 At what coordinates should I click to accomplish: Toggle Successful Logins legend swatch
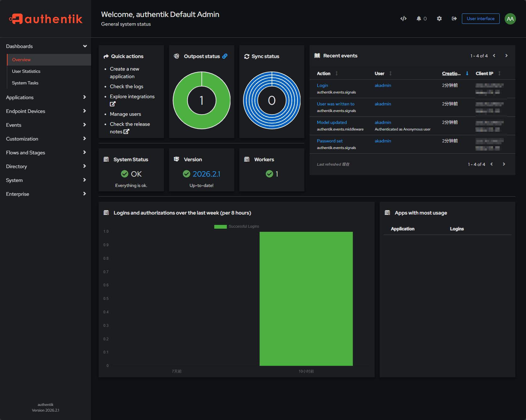coord(220,226)
